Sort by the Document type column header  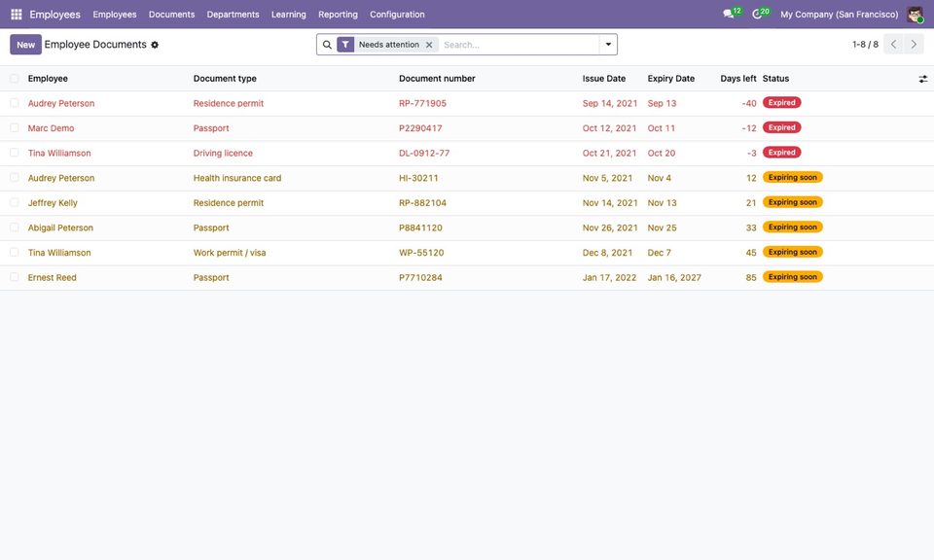(x=225, y=79)
